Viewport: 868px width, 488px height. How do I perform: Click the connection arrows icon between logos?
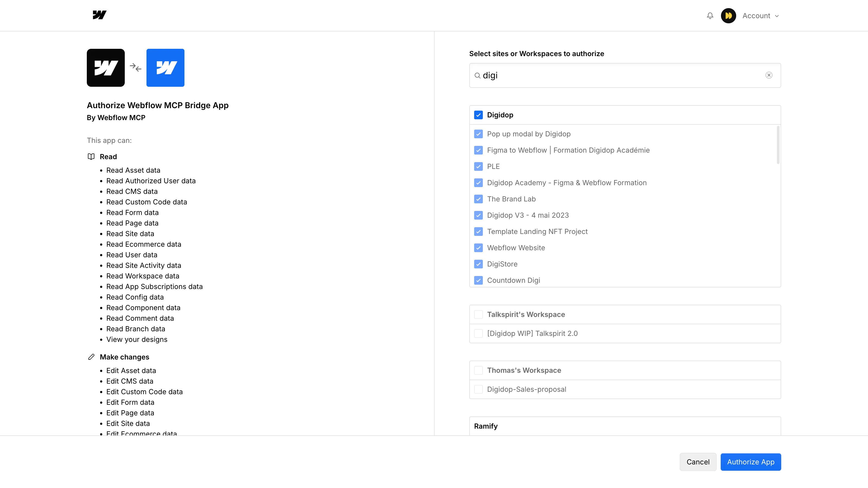pyautogui.click(x=135, y=68)
